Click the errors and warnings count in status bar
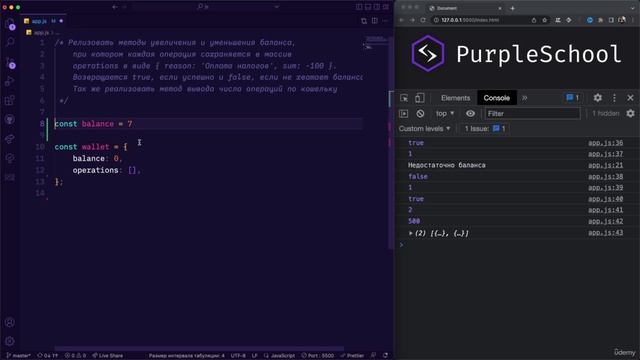Screen dimensions: 640x360 [x=76, y=356]
